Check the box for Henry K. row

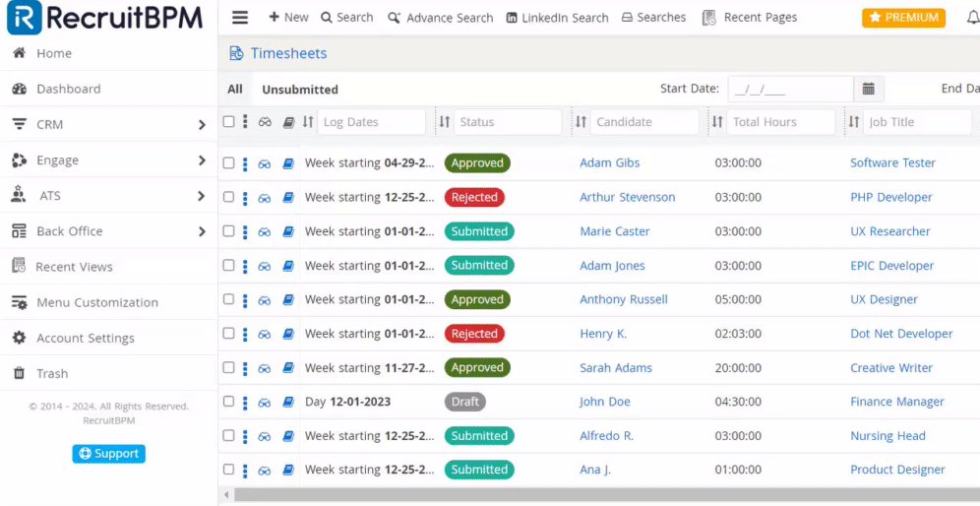click(x=228, y=334)
